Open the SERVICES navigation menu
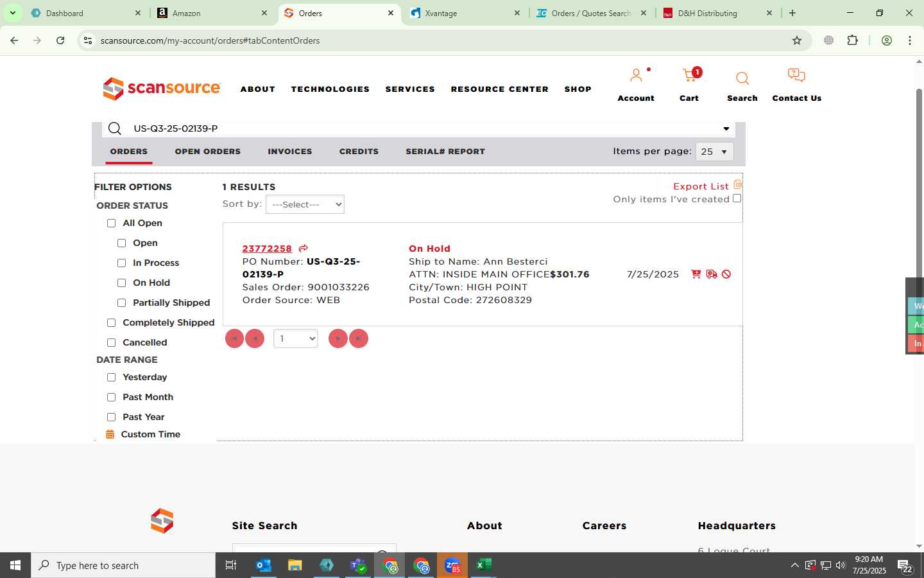 pyautogui.click(x=410, y=89)
